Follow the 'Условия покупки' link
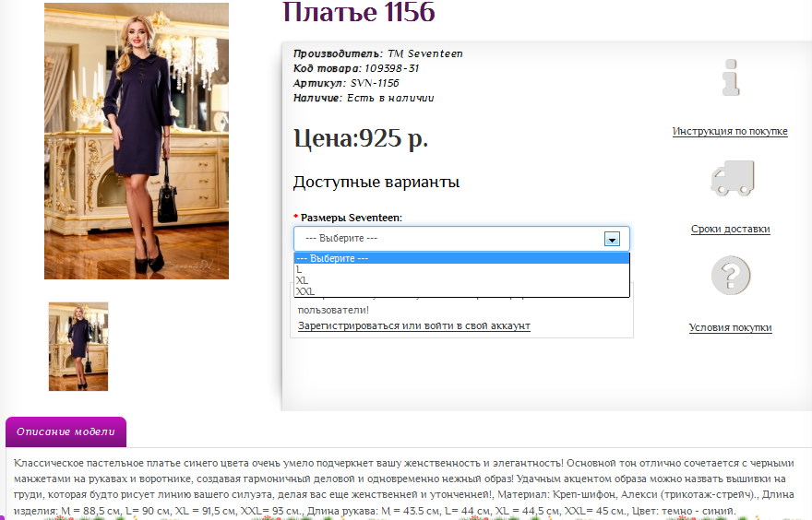 [730, 328]
